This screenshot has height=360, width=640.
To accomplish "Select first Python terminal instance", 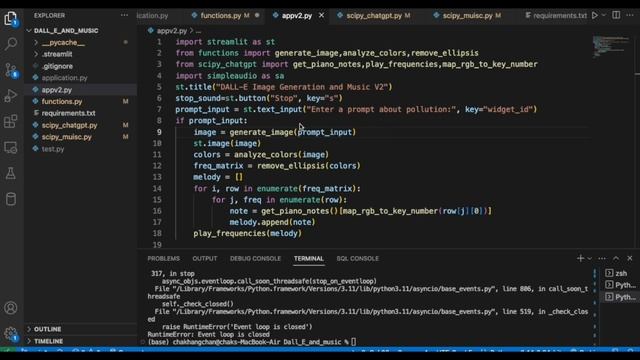I will coord(620,285).
